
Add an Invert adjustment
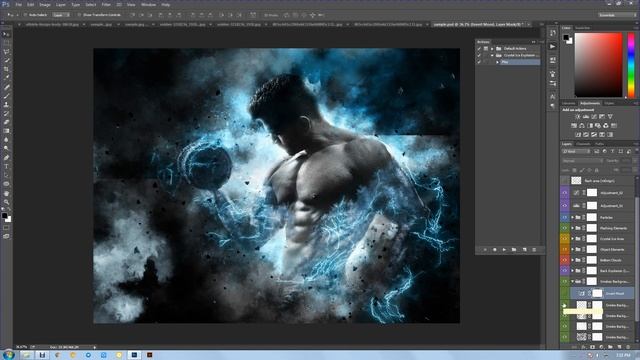click(x=578, y=134)
